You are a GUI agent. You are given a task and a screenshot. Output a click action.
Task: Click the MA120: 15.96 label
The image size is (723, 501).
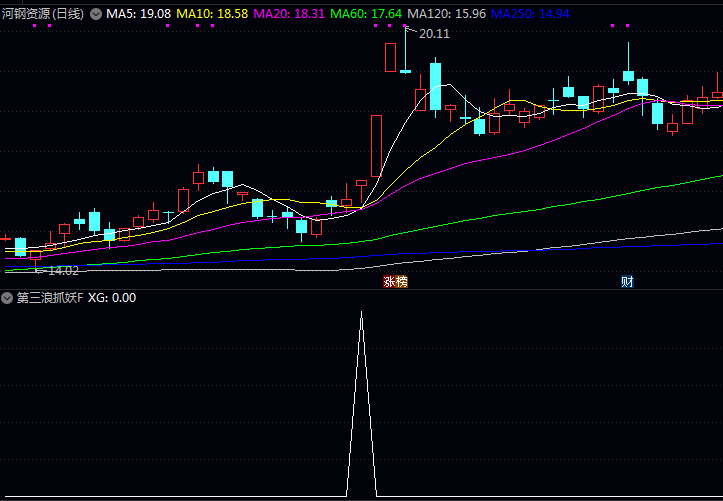click(447, 14)
